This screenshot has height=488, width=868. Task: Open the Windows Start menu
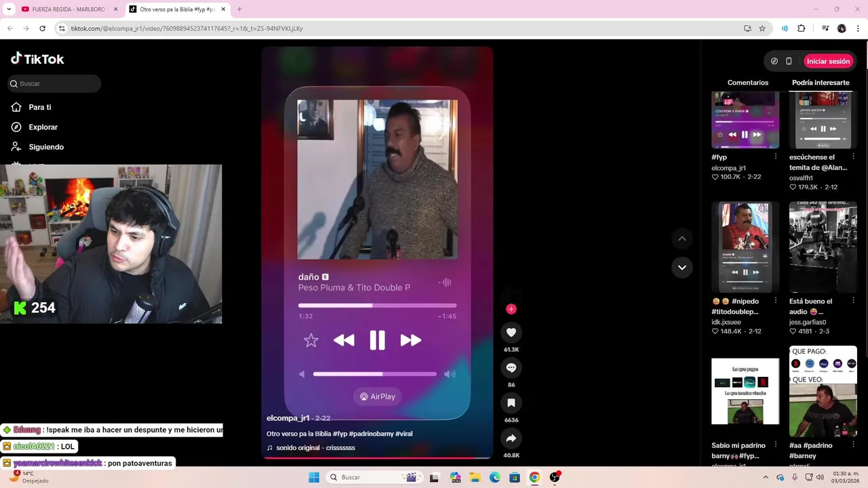(x=314, y=477)
